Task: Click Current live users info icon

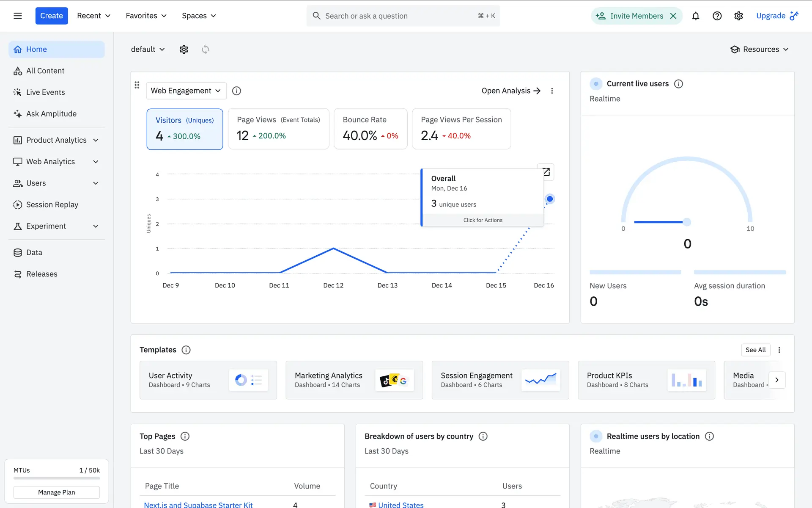Action: tap(678, 84)
